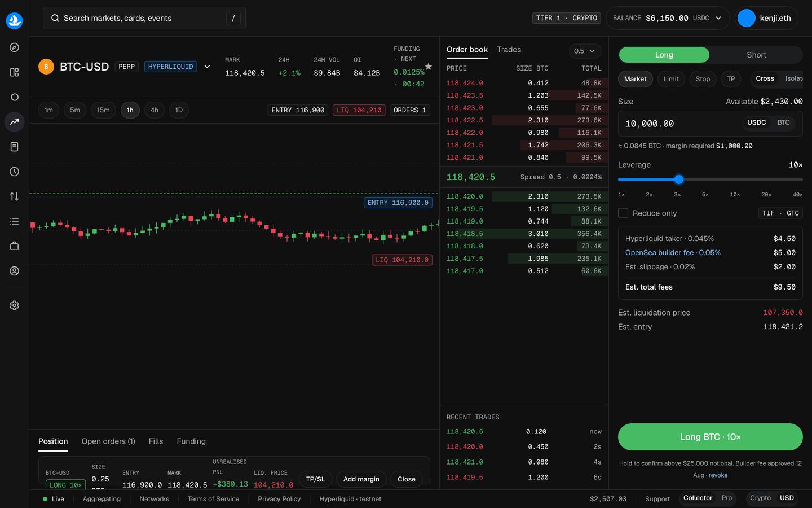Click the magnifier search icon

pyautogui.click(x=55, y=18)
